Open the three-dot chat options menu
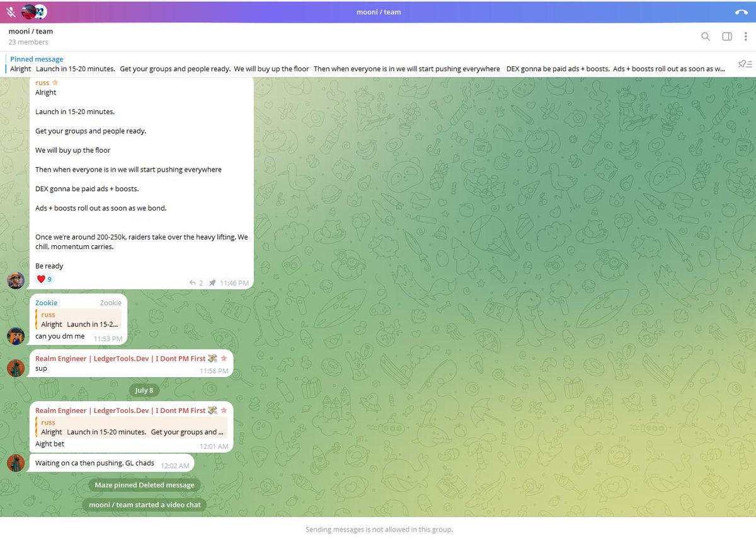Viewport: 756px width, 541px height. (x=747, y=37)
